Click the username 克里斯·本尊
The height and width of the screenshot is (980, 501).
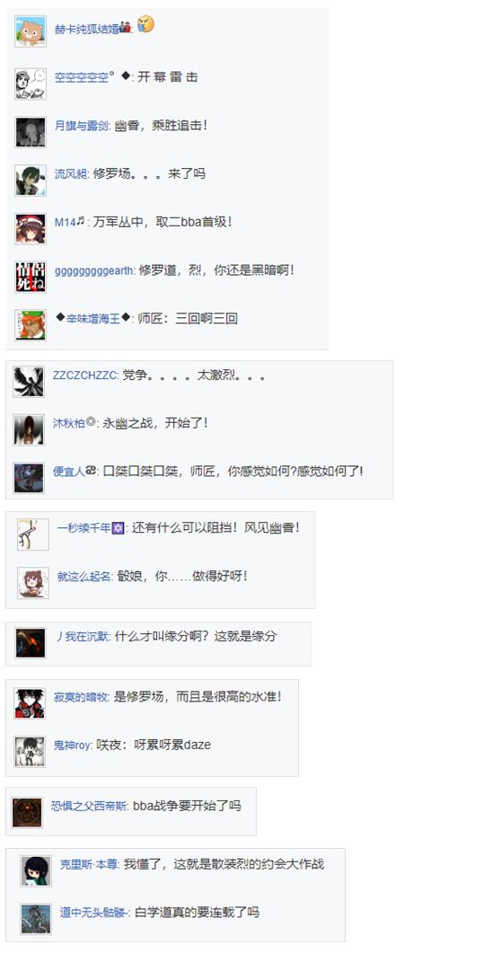click(88, 864)
